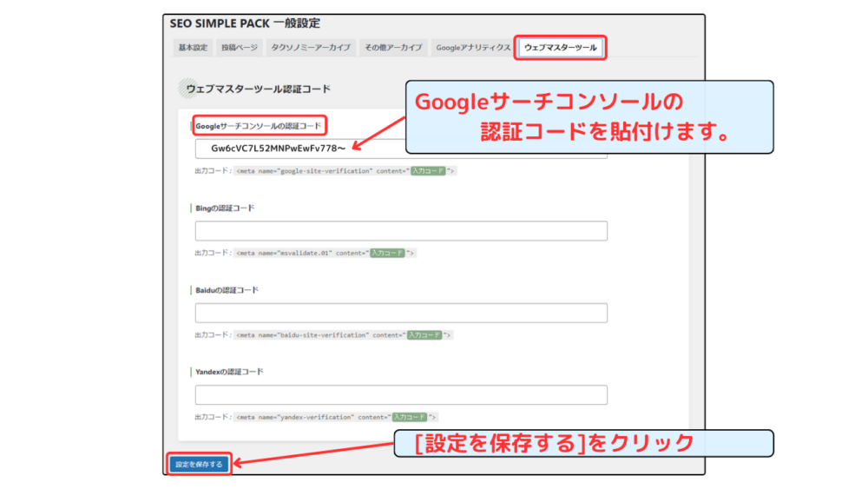Click the SEO SIMPLE PACK 一般設定 title

point(245,23)
